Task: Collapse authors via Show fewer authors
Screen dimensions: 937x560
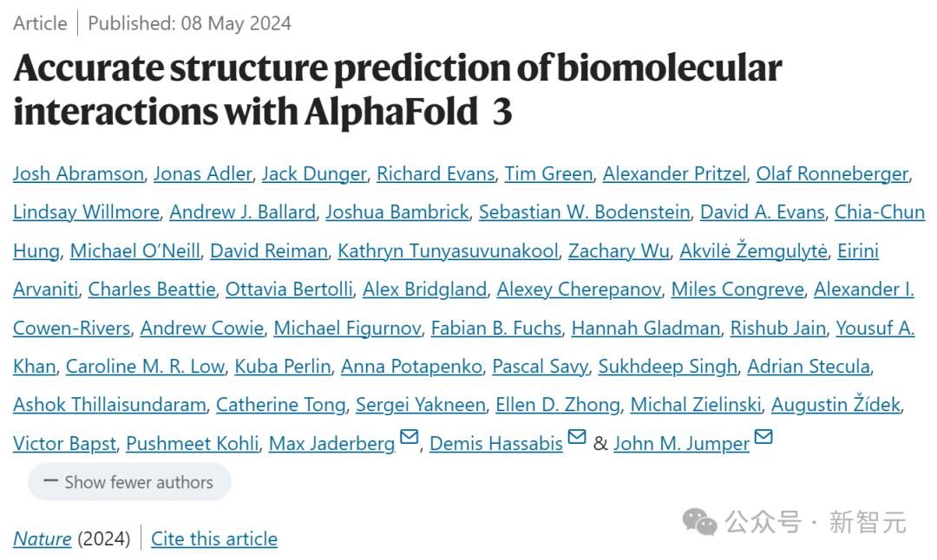Action: (129, 482)
